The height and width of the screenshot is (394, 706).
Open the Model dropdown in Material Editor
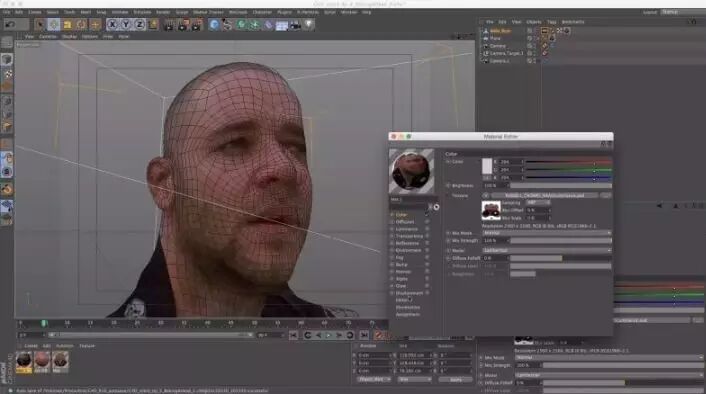pos(547,250)
